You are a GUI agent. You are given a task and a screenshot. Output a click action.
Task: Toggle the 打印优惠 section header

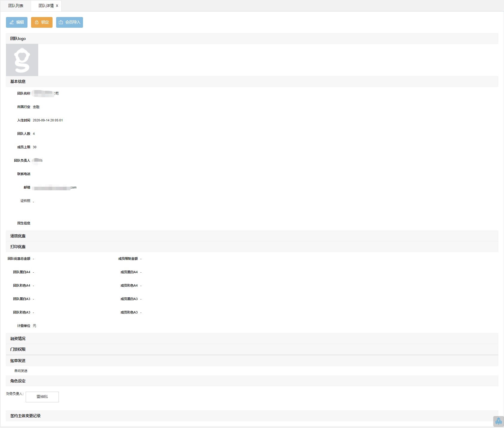tap(18, 247)
